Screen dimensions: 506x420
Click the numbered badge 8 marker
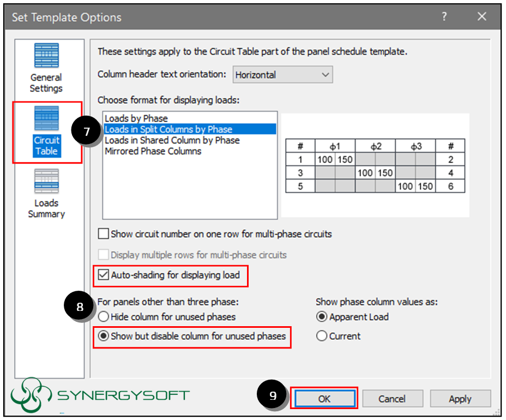pos(79,307)
